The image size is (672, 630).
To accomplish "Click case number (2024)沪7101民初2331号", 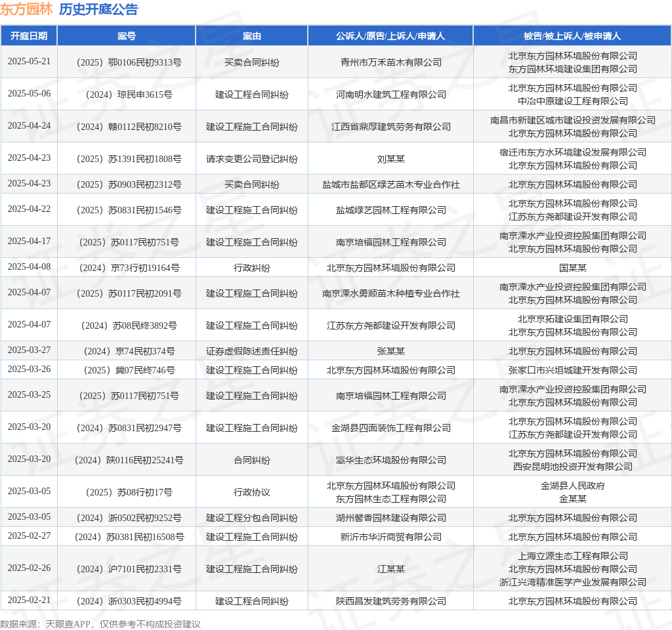I will click(x=129, y=569).
